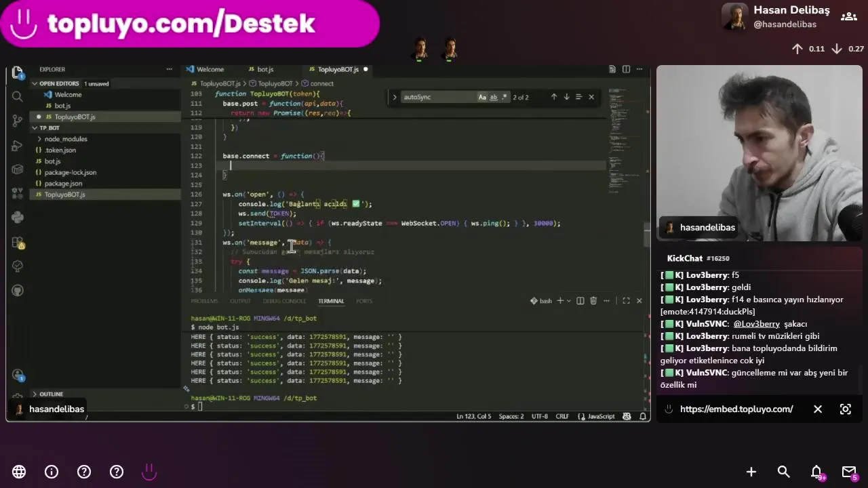Select Welcome in Open Editors list
Image resolution: width=868 pixels, height=488 pixels.
click(68, 94)
